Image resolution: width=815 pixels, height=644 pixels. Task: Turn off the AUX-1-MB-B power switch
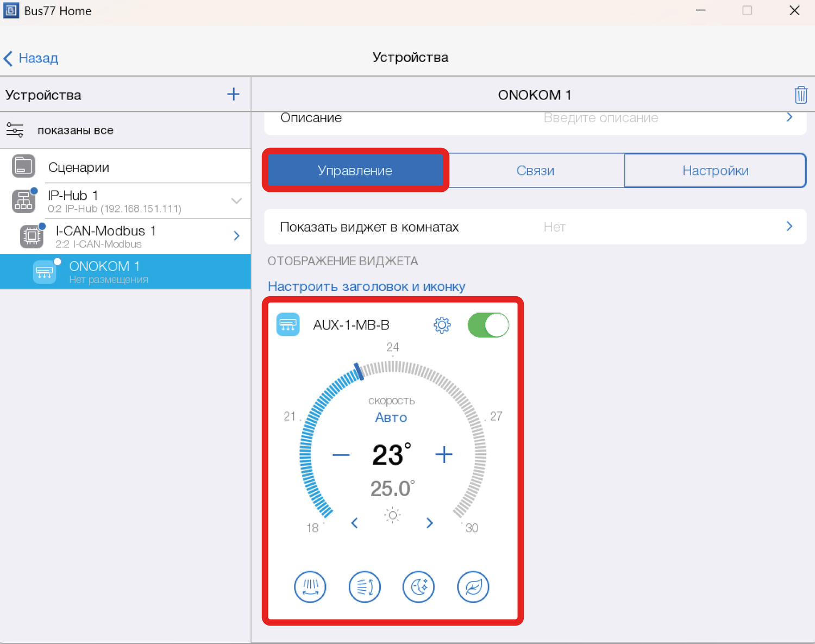(488, 325)
